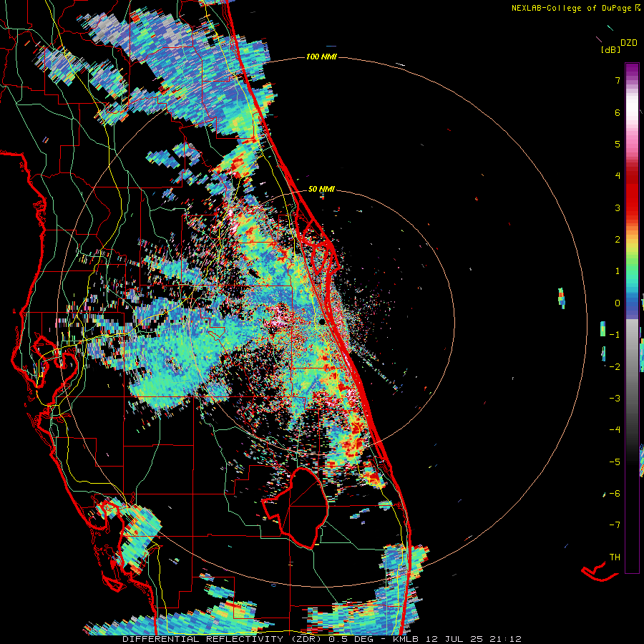Click the -3 value on the color scale

coord(615,399)
